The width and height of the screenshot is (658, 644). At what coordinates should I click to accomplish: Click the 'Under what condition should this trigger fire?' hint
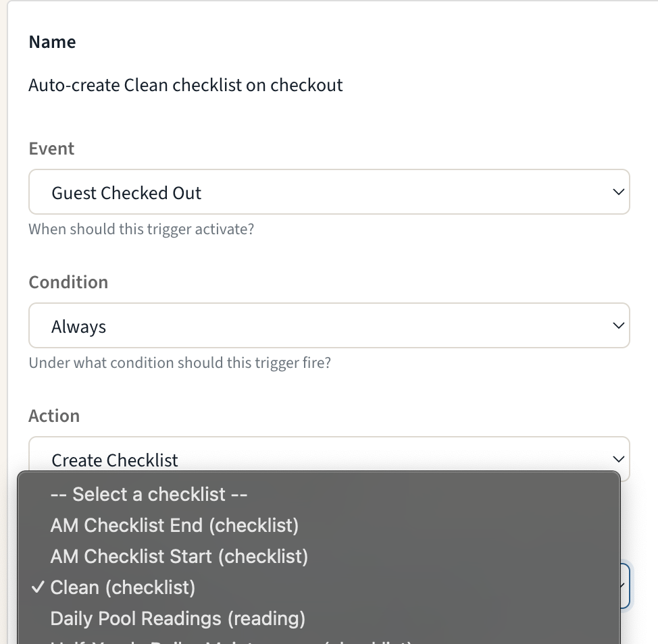180,363
